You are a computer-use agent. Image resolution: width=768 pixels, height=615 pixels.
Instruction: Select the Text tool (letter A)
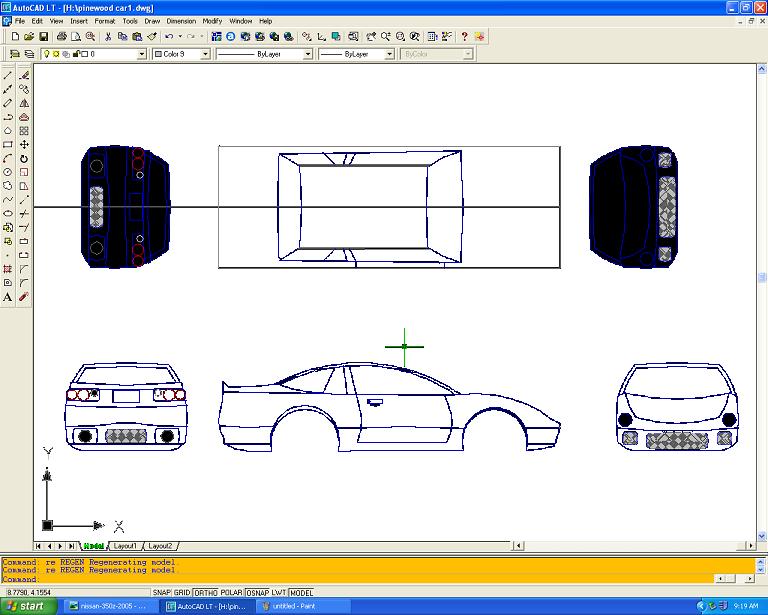(8, 297)
